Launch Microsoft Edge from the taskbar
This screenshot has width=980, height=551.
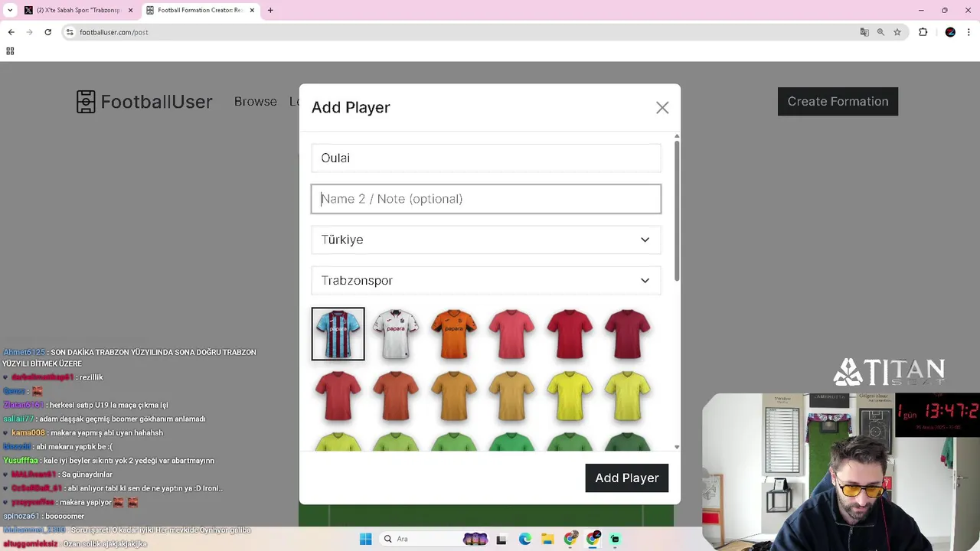point(524,539)
